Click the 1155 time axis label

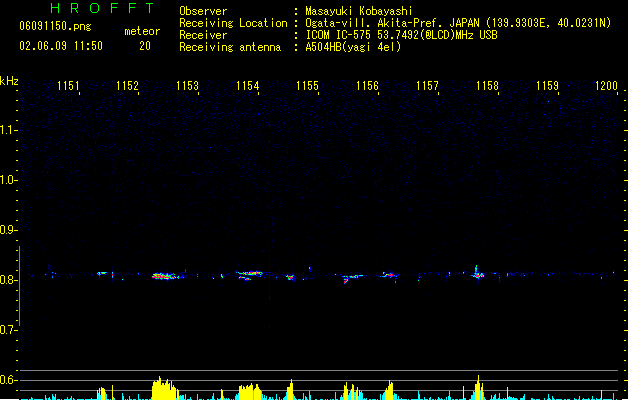coord(307,86)
